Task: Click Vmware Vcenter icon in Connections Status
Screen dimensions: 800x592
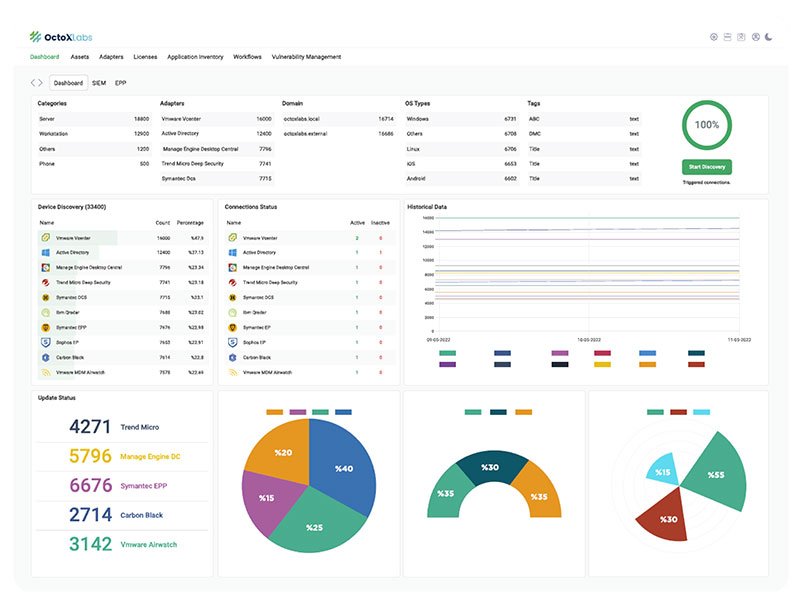Action: coord(233,238)
